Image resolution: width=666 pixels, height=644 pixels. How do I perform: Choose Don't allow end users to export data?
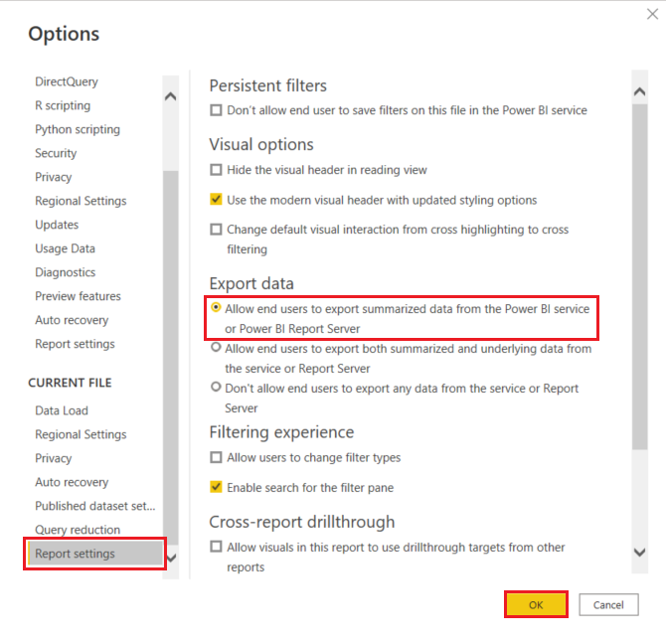(x=216, y=389)
